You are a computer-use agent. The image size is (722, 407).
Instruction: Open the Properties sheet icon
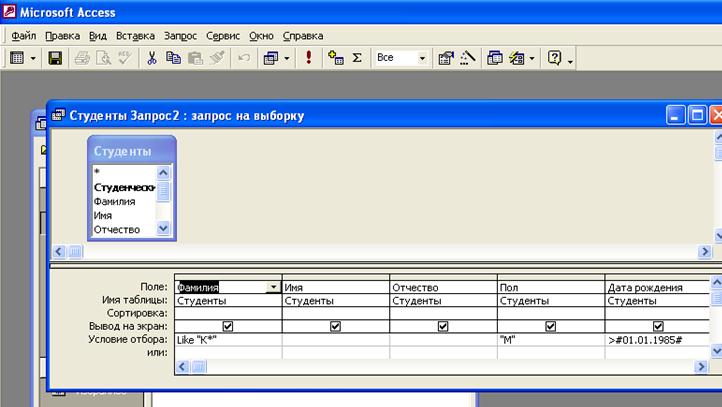446,58
